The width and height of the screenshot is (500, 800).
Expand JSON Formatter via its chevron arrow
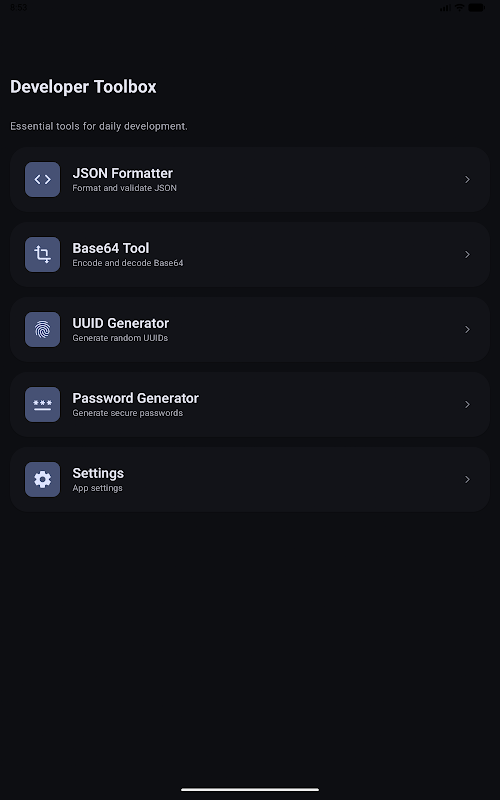(467, 180)
